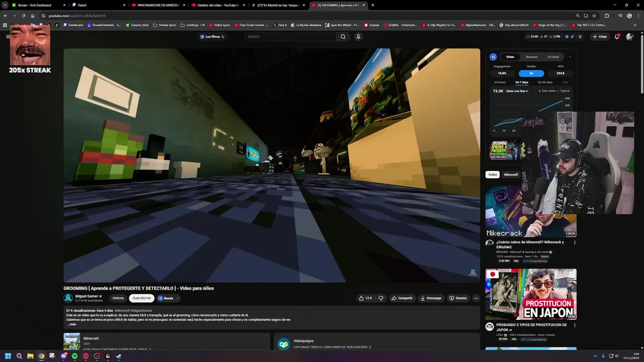
Task: Open new browser tab
Action: 372,5
